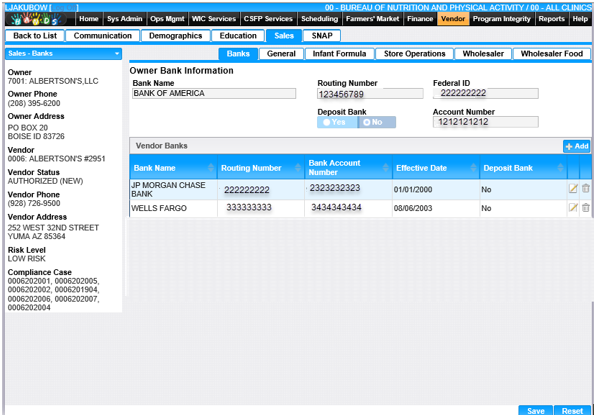
Task: Select the WELLS FARGO cell
Action: [173, 208]
